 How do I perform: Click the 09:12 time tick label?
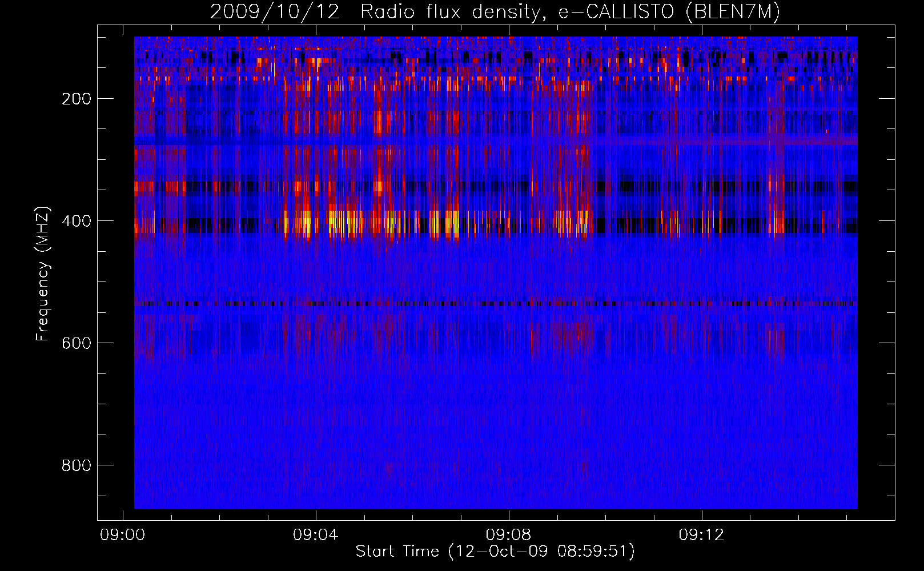(x=701, y=535)
